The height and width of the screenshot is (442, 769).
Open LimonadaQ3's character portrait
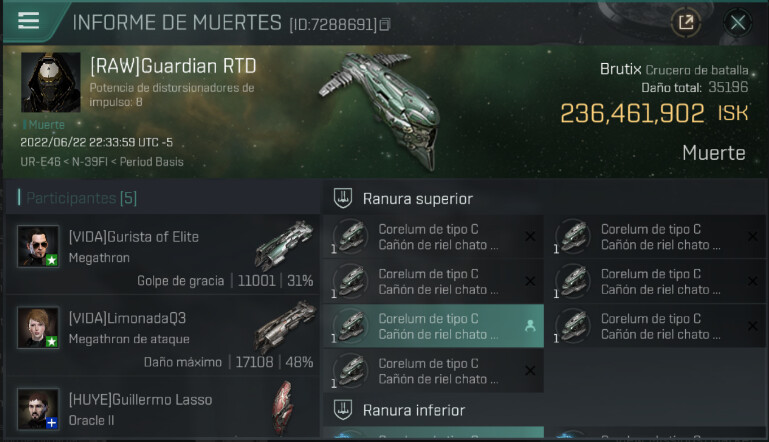38,328
